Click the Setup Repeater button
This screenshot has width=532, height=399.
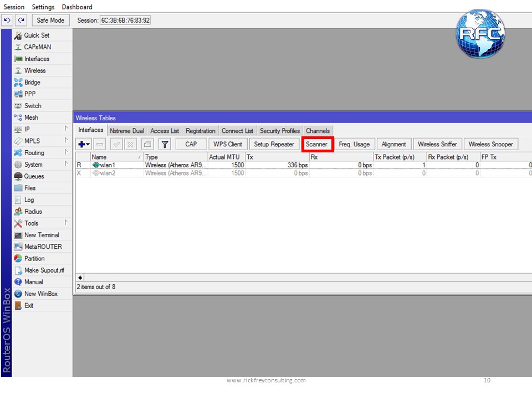click(274, 144)
